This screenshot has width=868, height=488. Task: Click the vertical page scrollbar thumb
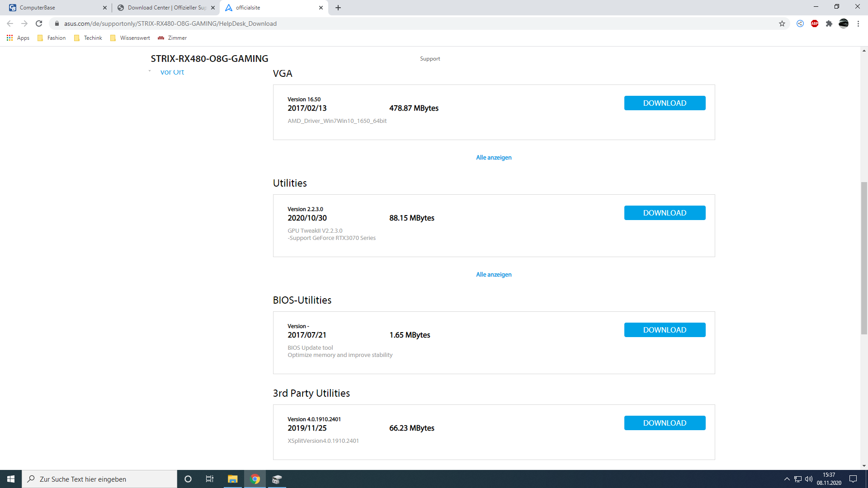(864, 258)
